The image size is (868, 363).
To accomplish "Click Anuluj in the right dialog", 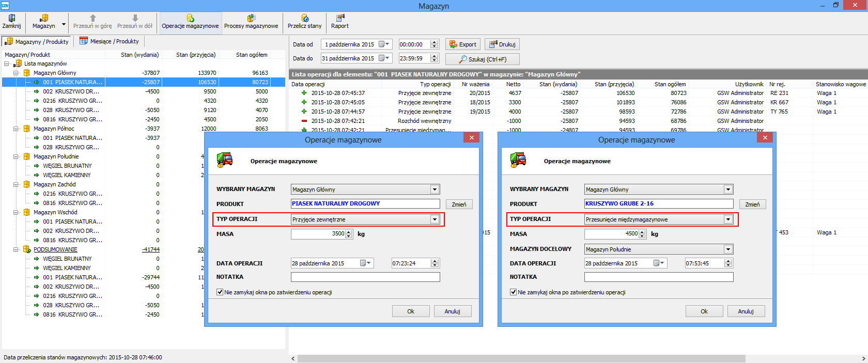I will [x=746, y=311].
